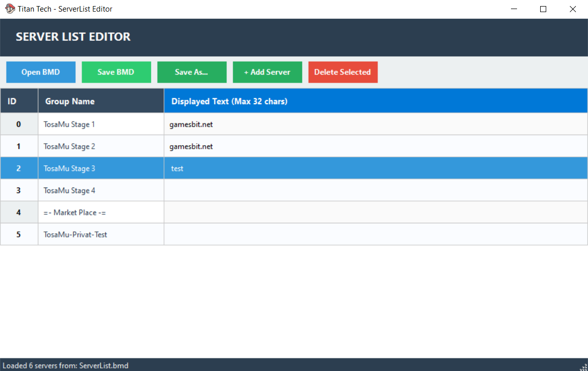The image size is (588, 371).
Task: Click the row header for ID 0
Action: point(19,124)
